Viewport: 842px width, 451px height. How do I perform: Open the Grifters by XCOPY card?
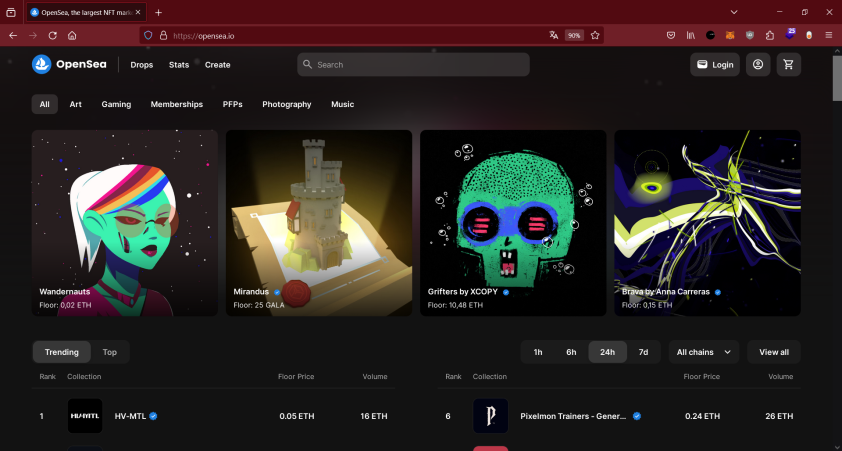[513, 223]
